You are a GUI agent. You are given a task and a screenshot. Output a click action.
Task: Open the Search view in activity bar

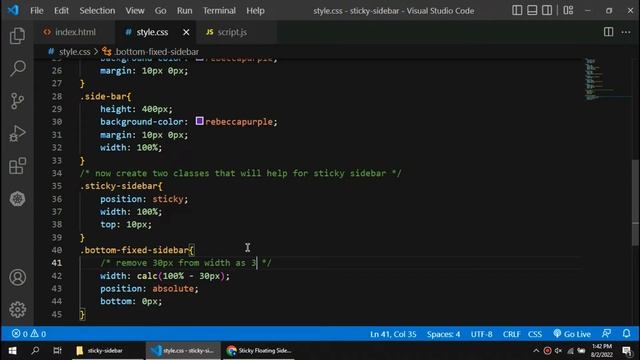coord(17,68)
